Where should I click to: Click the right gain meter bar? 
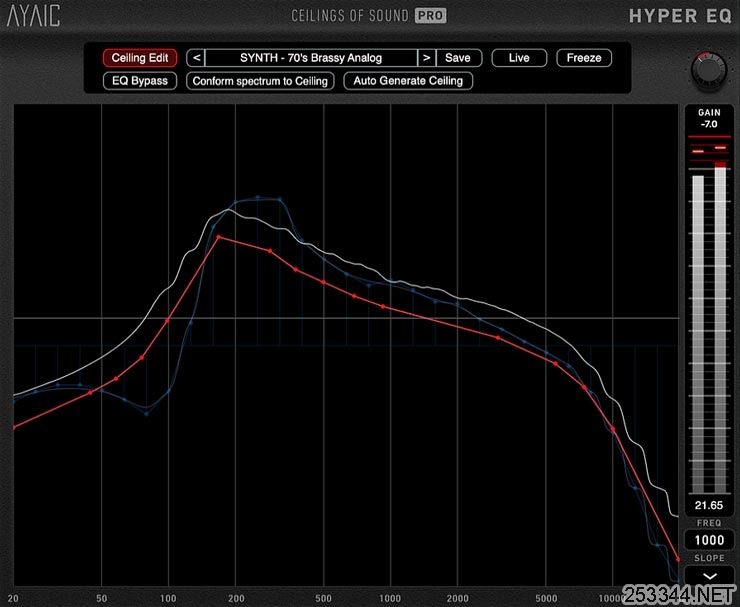720,329
